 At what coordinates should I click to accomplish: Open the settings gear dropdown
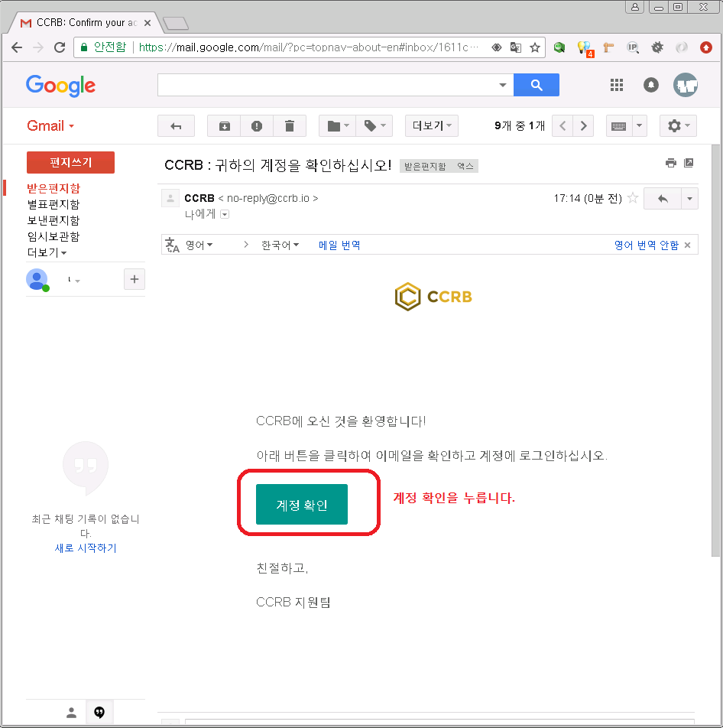click(x=678, y=126)
